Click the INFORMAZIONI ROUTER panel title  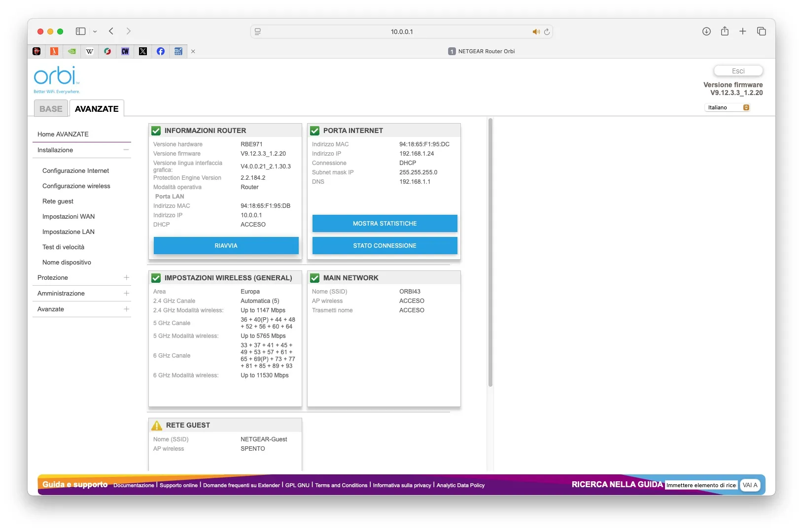click(205, 131)
